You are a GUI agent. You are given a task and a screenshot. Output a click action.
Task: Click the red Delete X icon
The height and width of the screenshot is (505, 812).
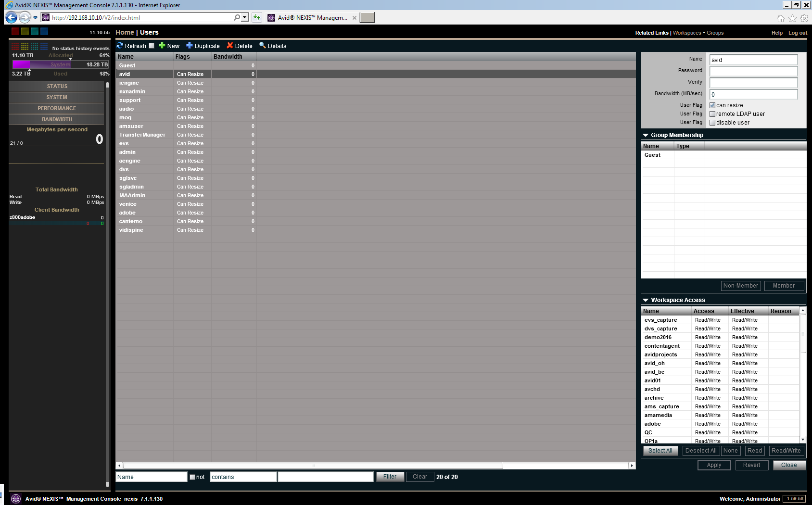[230, 46]
